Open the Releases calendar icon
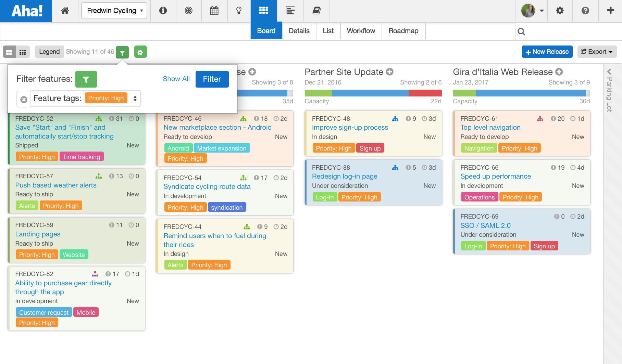Viewport: 622px width, 364px height. 214,11
